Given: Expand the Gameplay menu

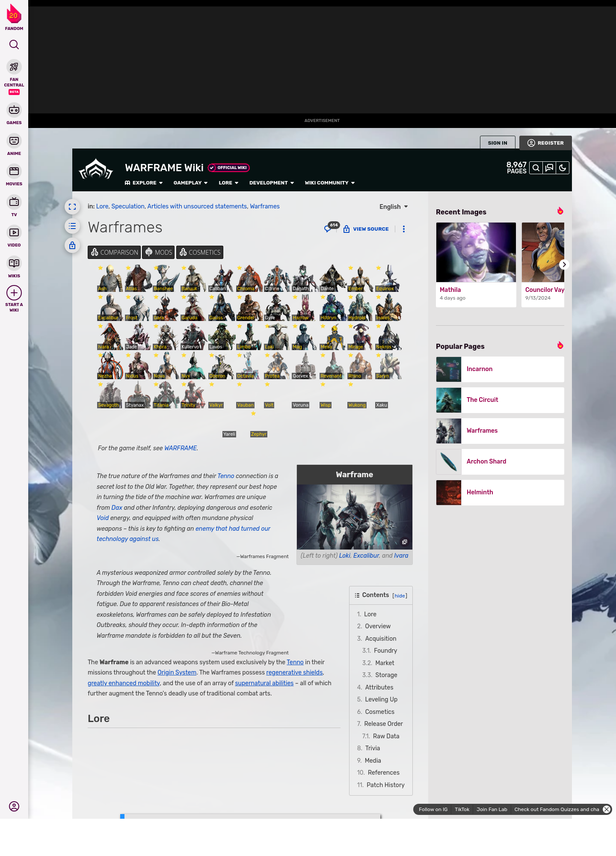Looking at the screenshot, I should tap(190, 183).
